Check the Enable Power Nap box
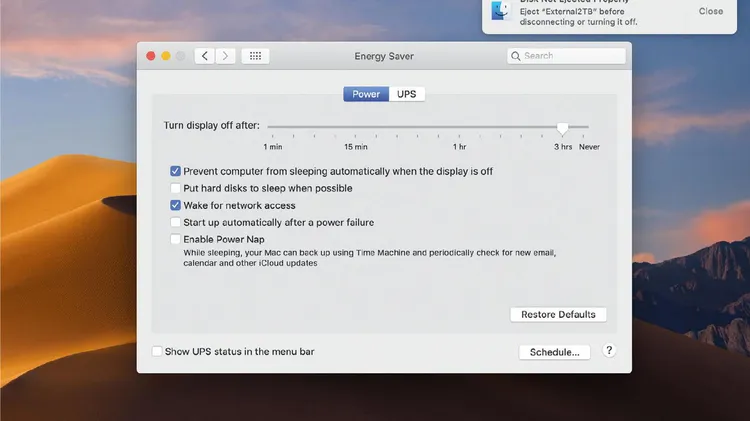Image resolution: width=750 pixels, height=421 pixels. tap(176, 239)
